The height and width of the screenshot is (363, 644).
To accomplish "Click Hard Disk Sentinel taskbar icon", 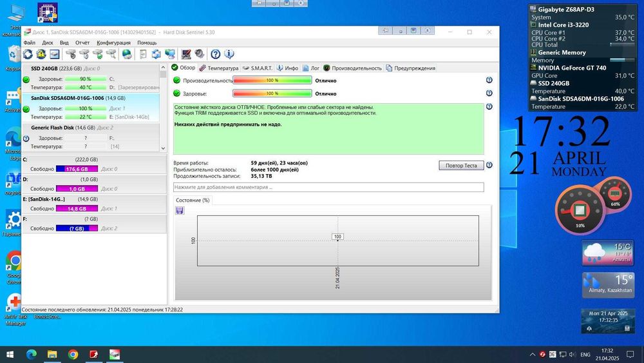I will click(115, 355).
